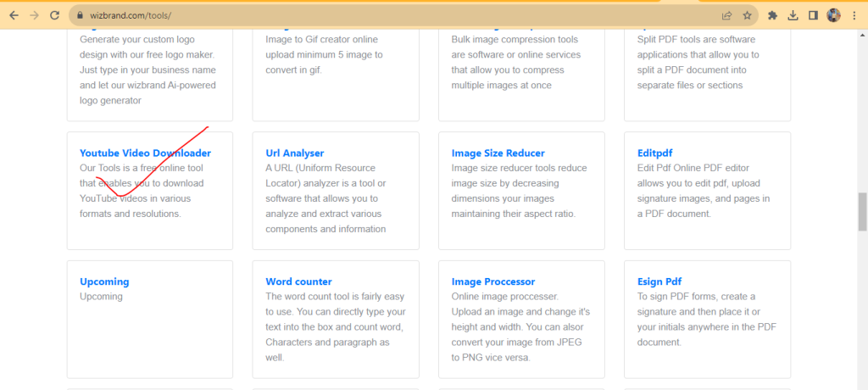Launch the Image Proccessor tool

coord(493,281)
